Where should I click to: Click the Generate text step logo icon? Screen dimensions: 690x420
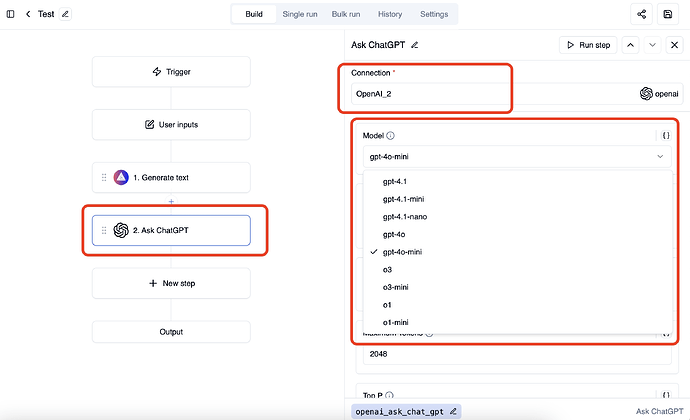tap(121, 177)
